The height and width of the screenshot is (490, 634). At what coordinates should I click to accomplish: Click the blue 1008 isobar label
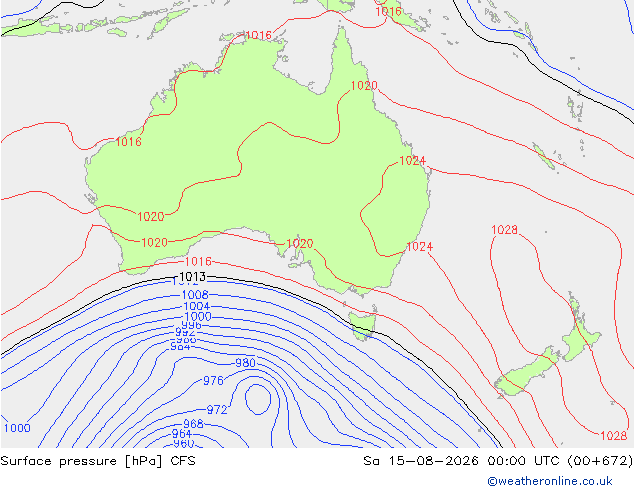coord(195,295)
